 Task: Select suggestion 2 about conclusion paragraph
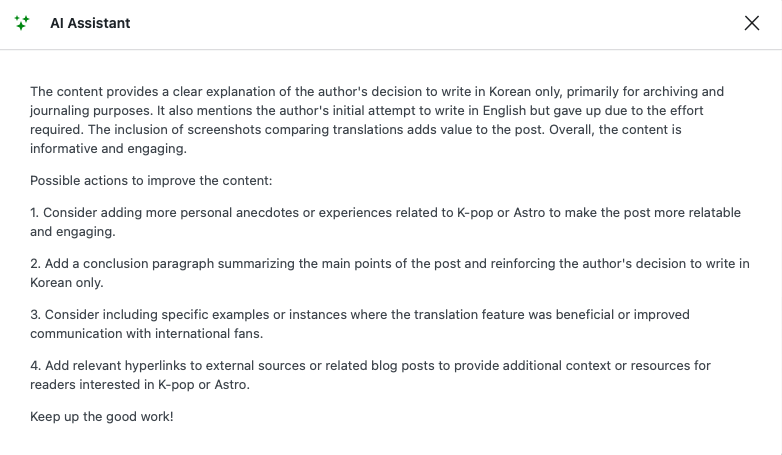(x=390, y=273)
